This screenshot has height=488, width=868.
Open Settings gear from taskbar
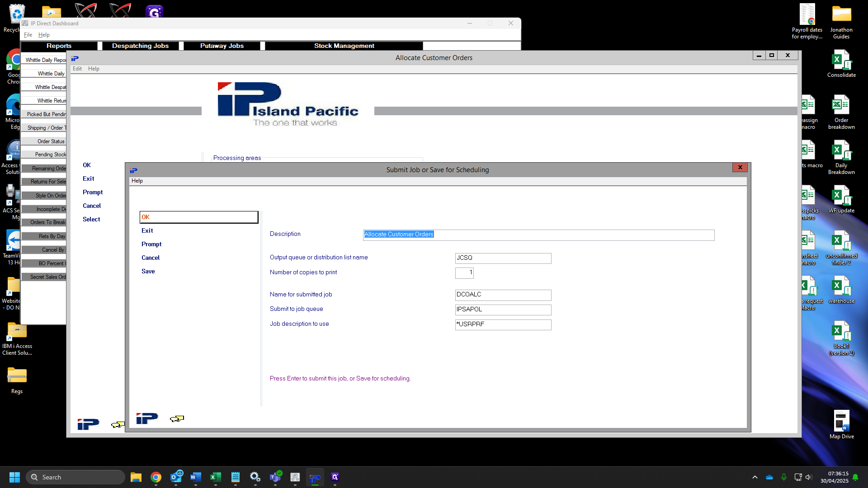pyautogui.click(x=255, y=477)
